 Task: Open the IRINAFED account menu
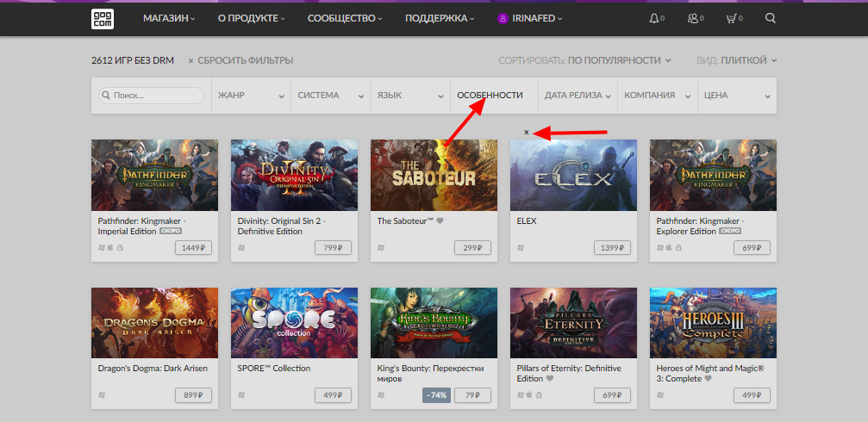pyautogui.click(x=530, y=18)
